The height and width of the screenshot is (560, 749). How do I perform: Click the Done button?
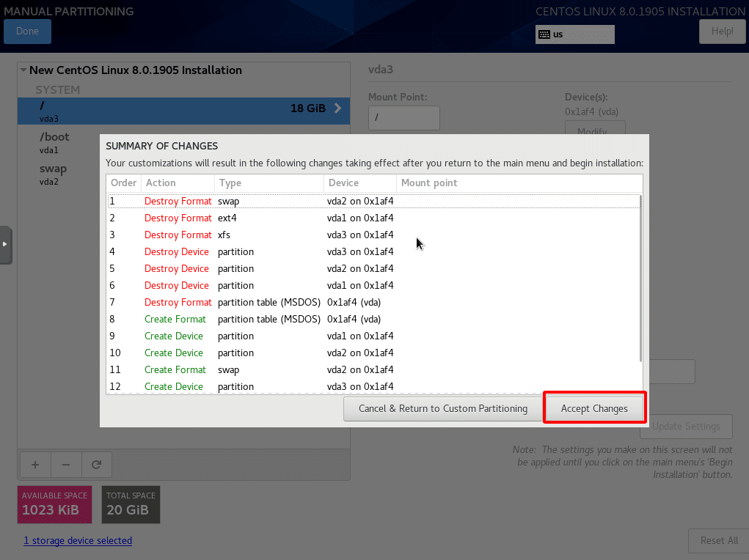coord(27,32)
